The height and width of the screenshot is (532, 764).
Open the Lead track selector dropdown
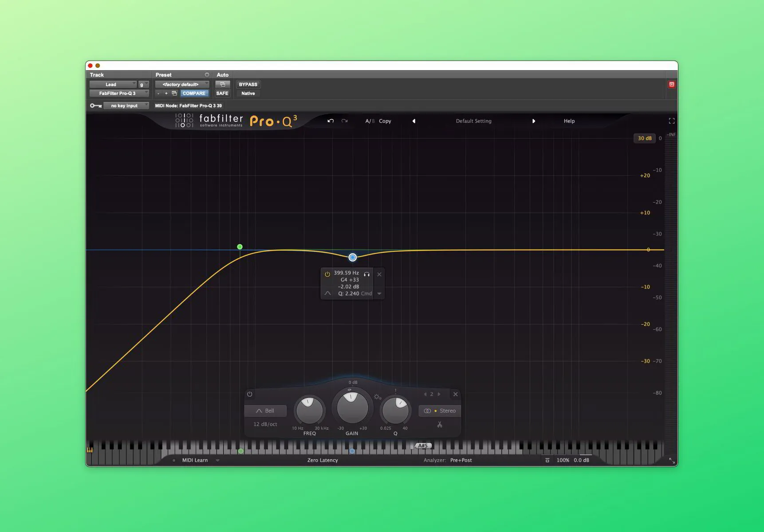pyautogui.click(x=113, y=84)
